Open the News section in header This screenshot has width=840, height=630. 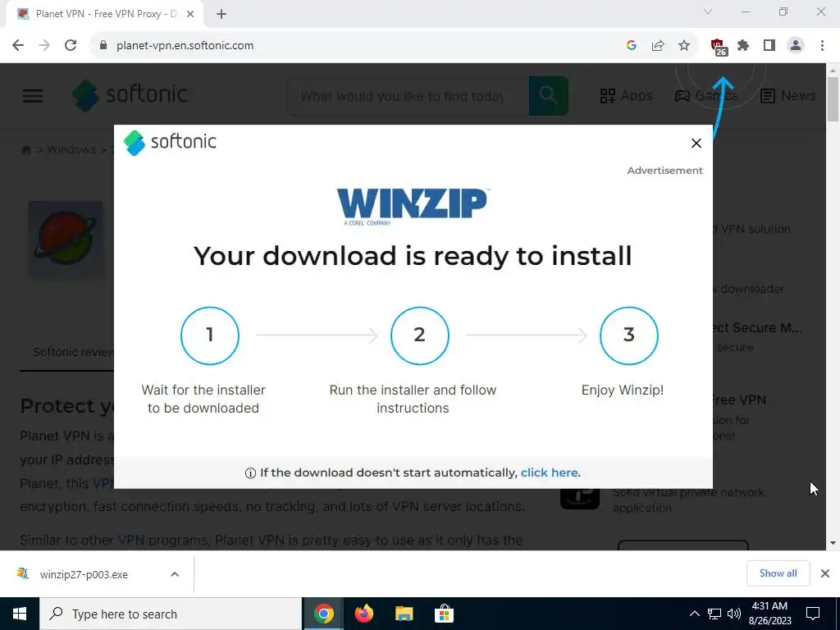pos(788,96)
